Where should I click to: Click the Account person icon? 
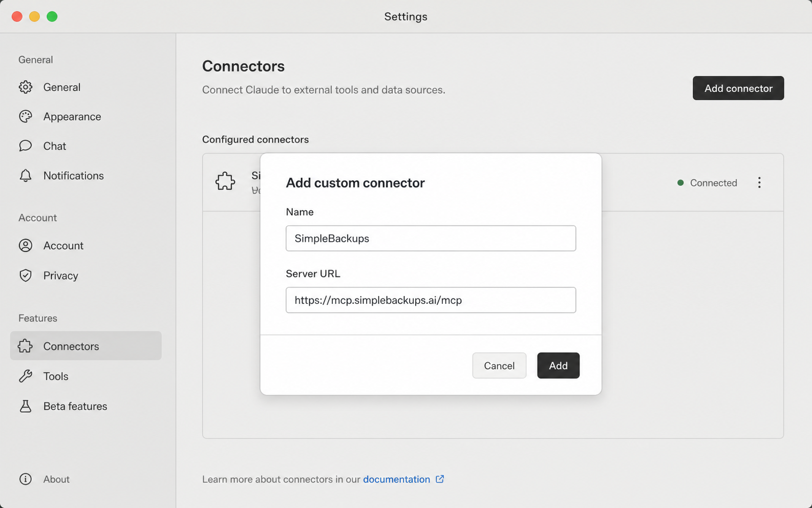pos(26,246)
